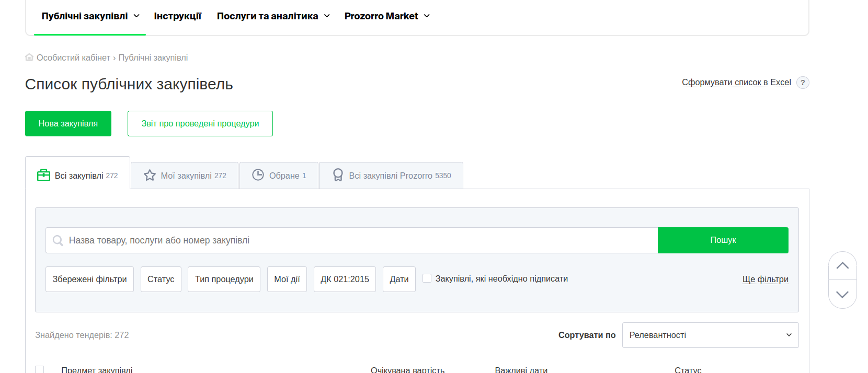
Task: Click the briefcase icon on Всі закупівлі tab
Action: pyautogui.click(x=43, y=175)
